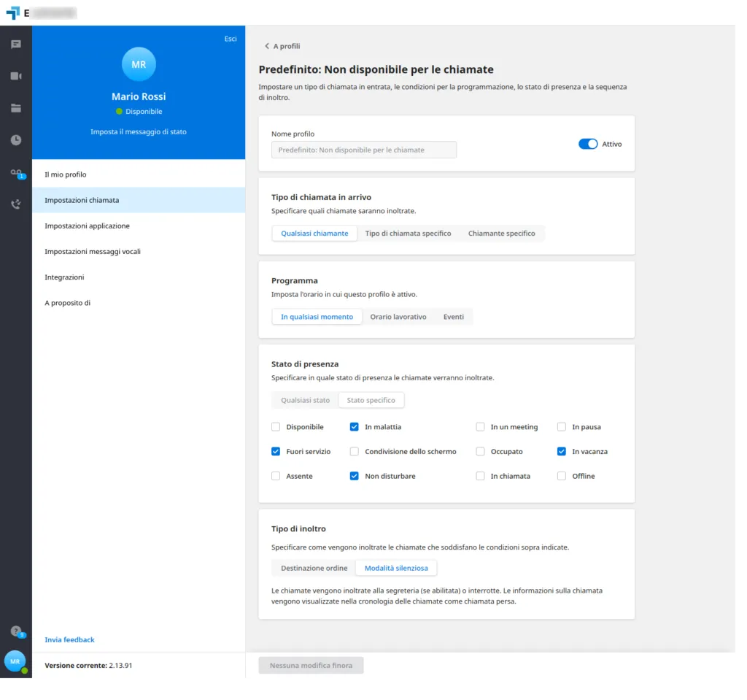
Task: Open voicemail icon in sidebar
Action: [17, 174]
